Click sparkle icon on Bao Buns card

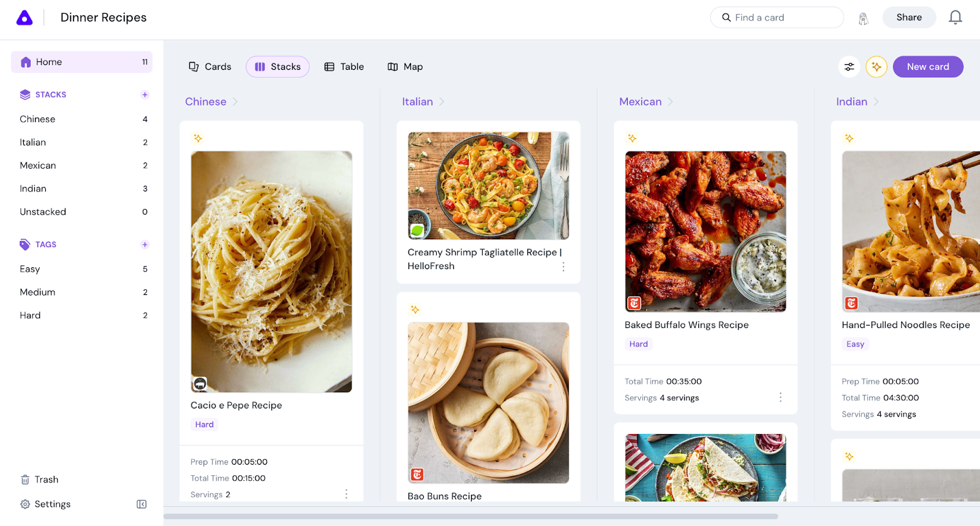click(x=415, y=310)
